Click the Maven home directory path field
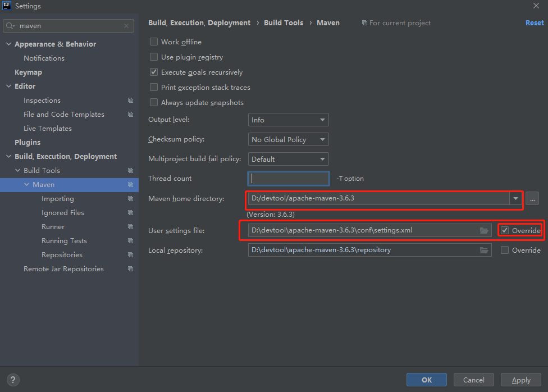 click(379, 199)
